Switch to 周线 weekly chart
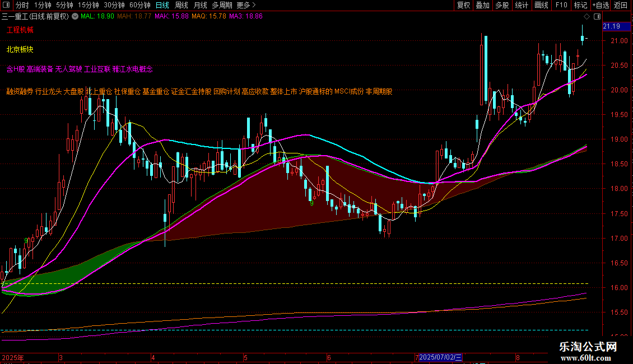 coord(181,5)
